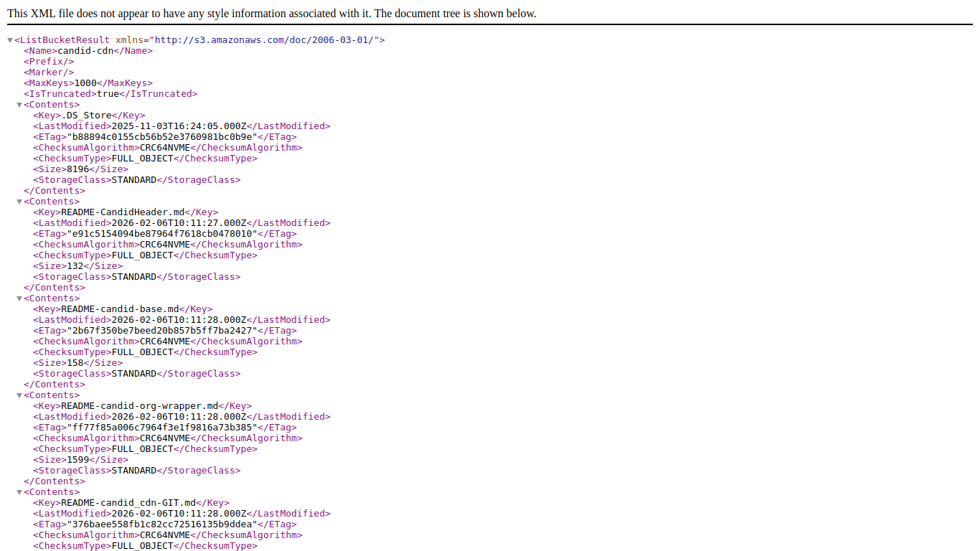The height and width of the screenshot is (551, 980).
Task: Click the MaxKeys value 1000
Action: point(85,83)
